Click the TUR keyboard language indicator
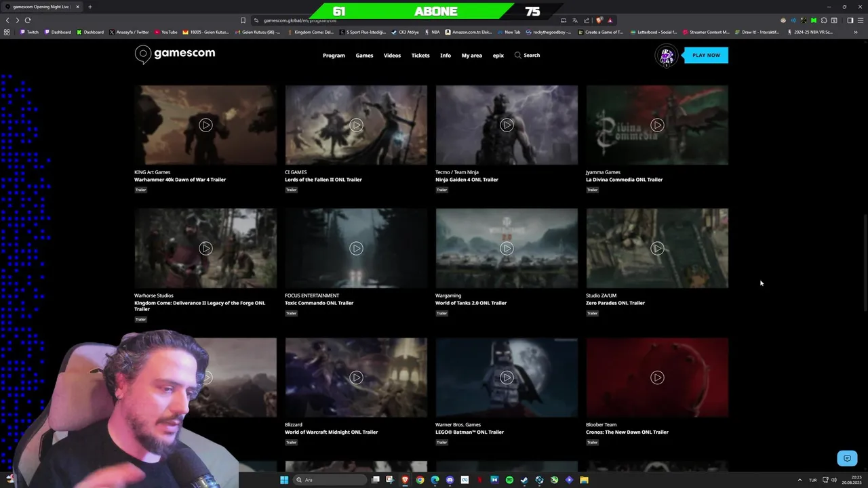 [812, 480]
